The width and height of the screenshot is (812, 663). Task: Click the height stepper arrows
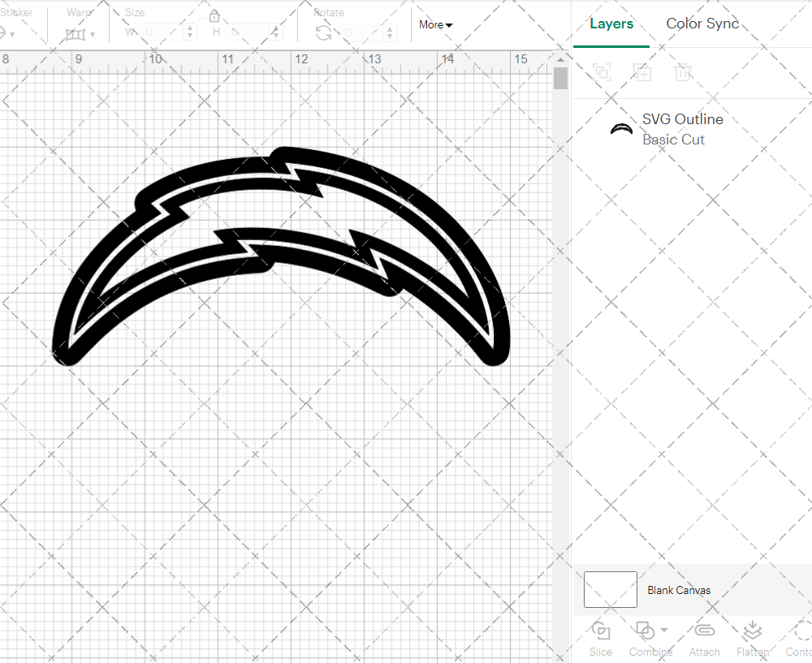click(x=275, y=32)
